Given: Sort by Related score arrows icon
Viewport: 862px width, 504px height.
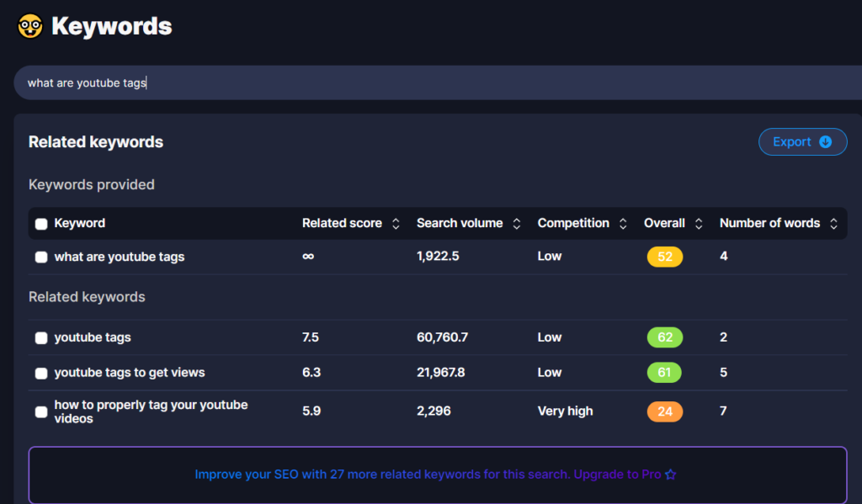Looking at the screenshot, I should [396, 224].
